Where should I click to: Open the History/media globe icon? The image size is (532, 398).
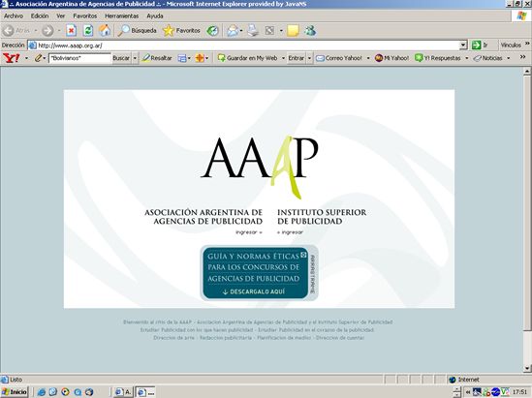(x=212, y=31)
